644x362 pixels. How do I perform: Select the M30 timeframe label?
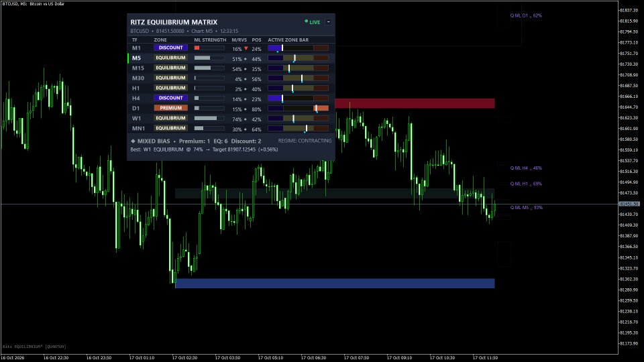point(138,78)
